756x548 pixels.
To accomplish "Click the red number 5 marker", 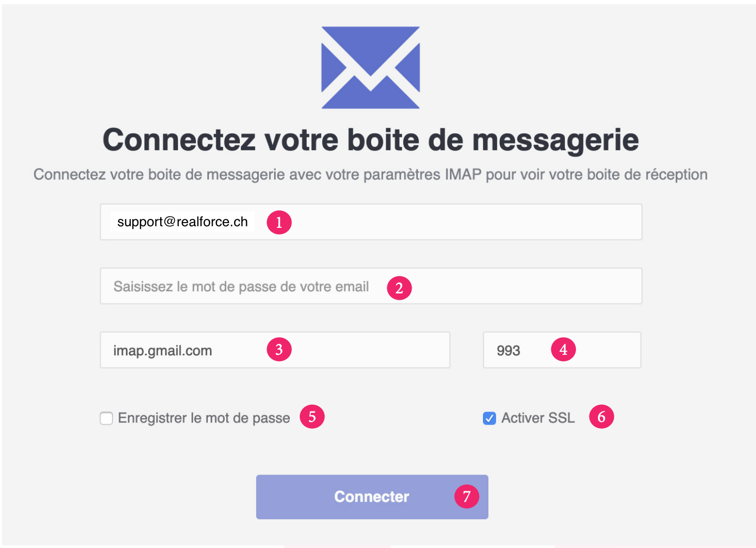I will point(312,416).
